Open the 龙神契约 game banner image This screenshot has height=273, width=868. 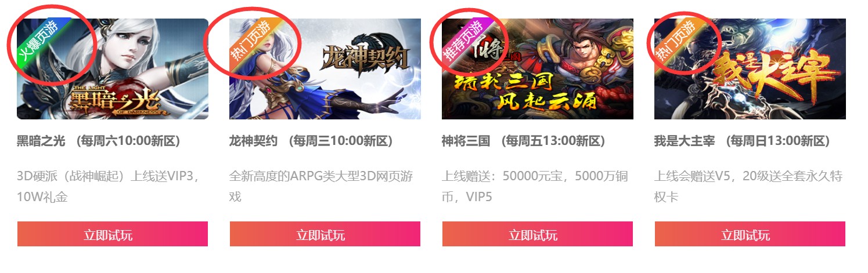[325, 69]
